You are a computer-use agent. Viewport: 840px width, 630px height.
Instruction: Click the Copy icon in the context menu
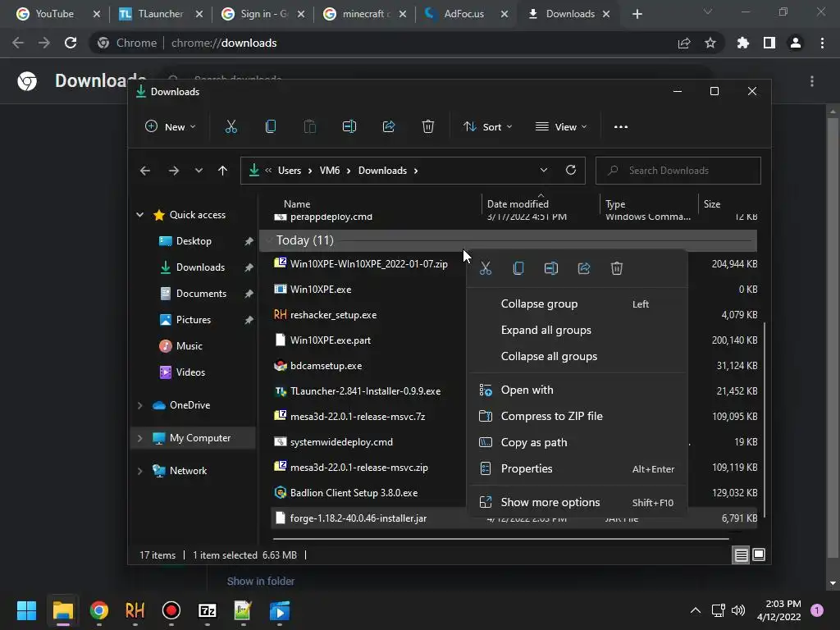[x=518, y=268]
